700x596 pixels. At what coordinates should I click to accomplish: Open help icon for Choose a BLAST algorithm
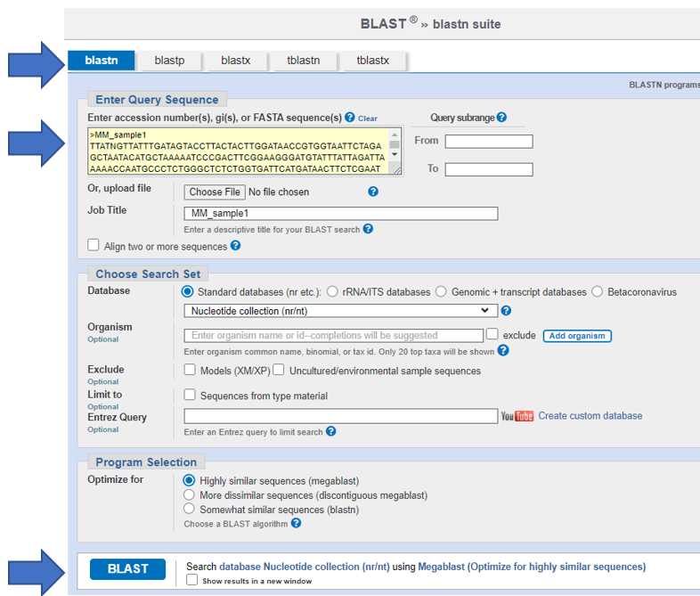[x=296, y=523]
